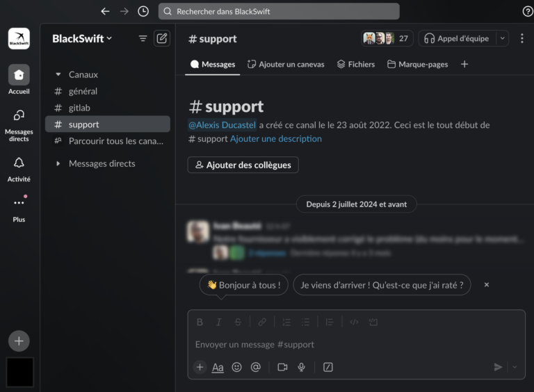Go to Accueil in the sidebar
This screenshot has width=534, height=392.
coord(19,80)
